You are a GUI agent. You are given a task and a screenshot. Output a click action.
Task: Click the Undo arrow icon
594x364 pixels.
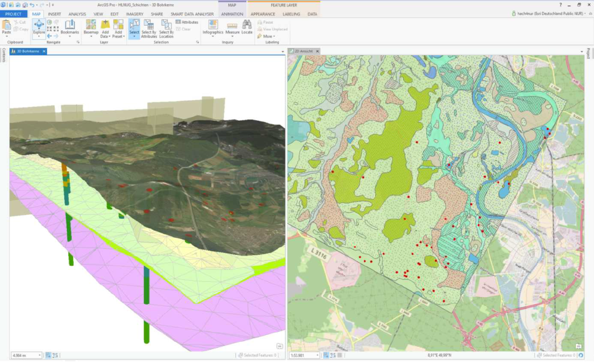click(x=32, y=5)
